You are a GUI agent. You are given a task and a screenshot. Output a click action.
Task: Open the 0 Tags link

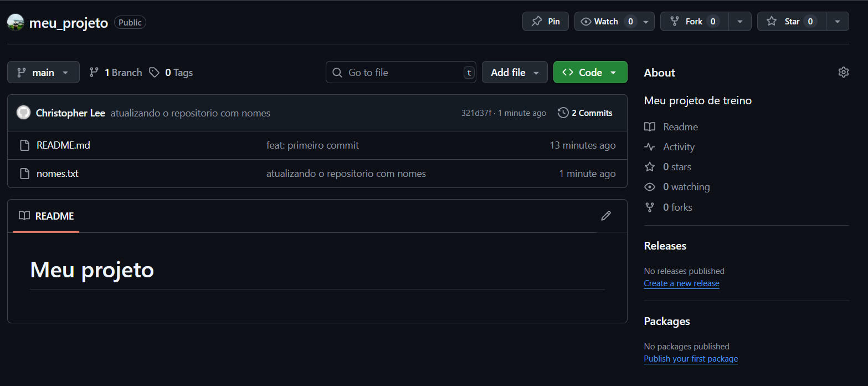point(171,72)
